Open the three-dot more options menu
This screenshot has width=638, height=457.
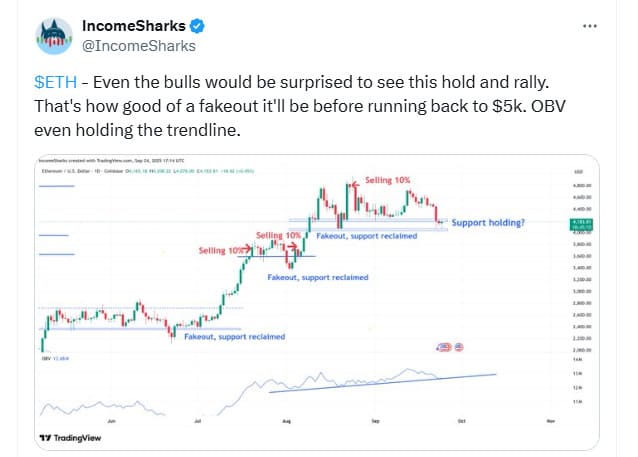point(590,26)
